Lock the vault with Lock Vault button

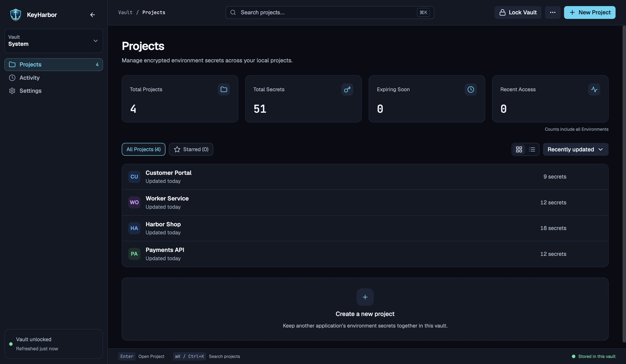click(x=518, y=12)
